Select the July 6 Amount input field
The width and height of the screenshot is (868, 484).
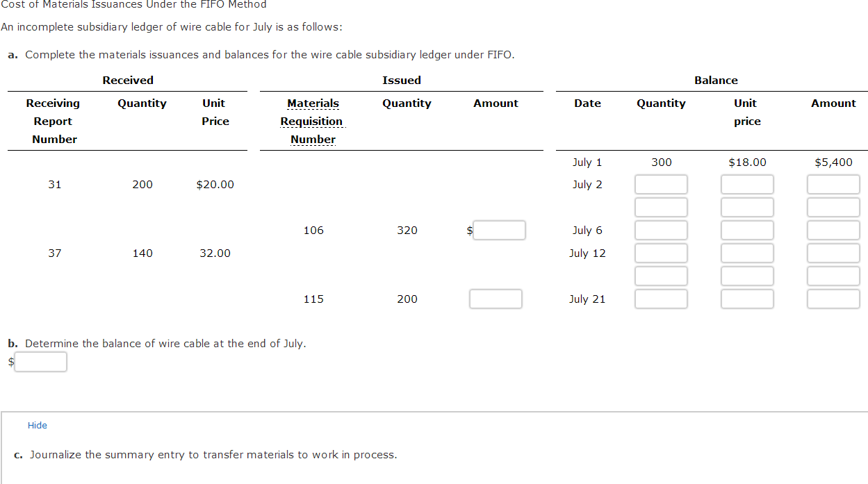833,230
